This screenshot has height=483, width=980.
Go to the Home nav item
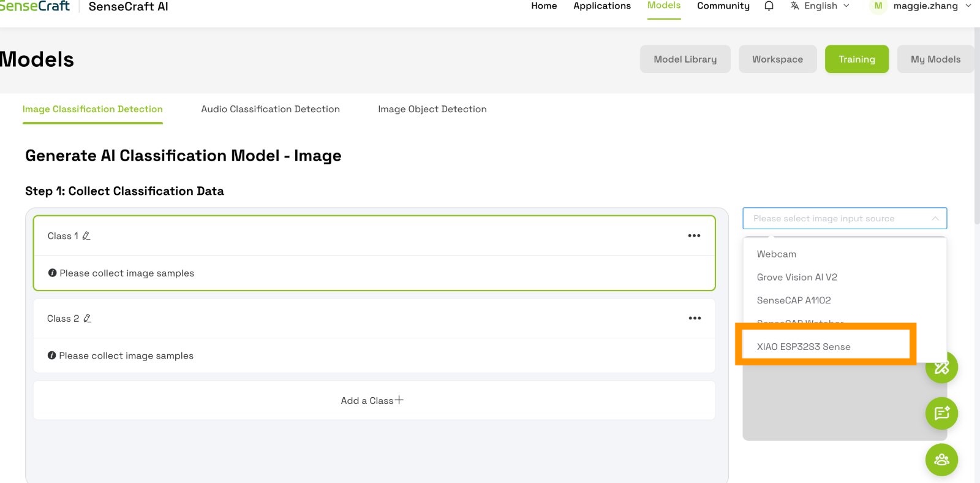(544, 6)
